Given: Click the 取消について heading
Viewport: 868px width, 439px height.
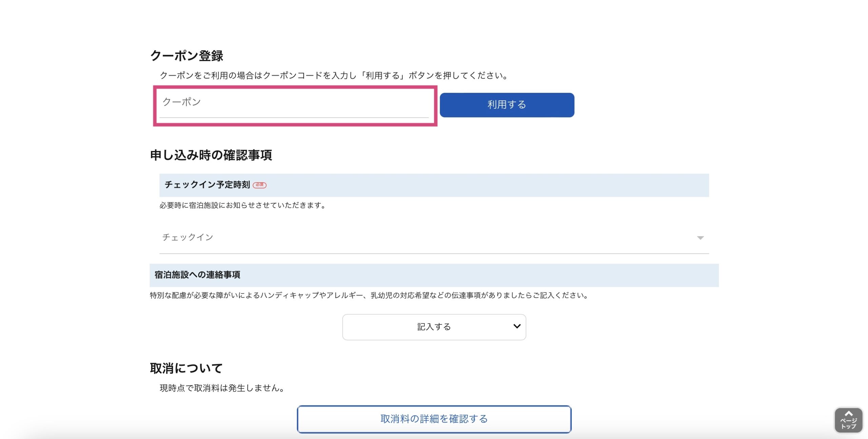Looking at the screenshot, I should (x=186, y=368).
